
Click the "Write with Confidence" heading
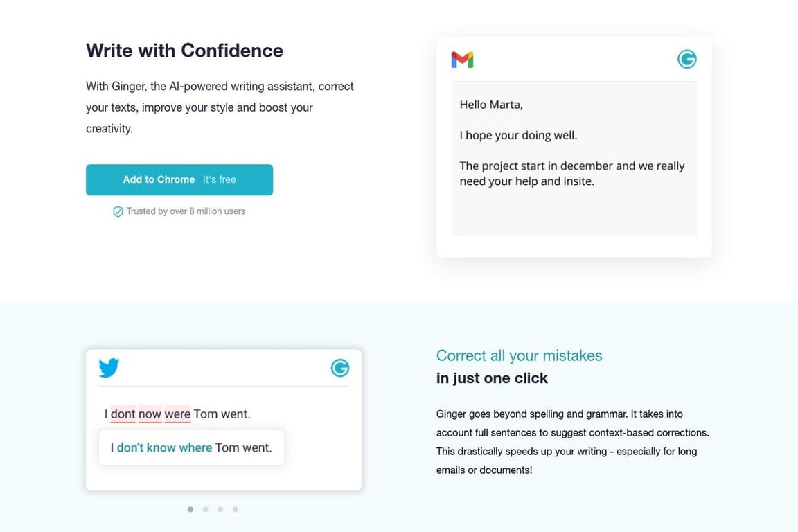[x=184, y=51]
